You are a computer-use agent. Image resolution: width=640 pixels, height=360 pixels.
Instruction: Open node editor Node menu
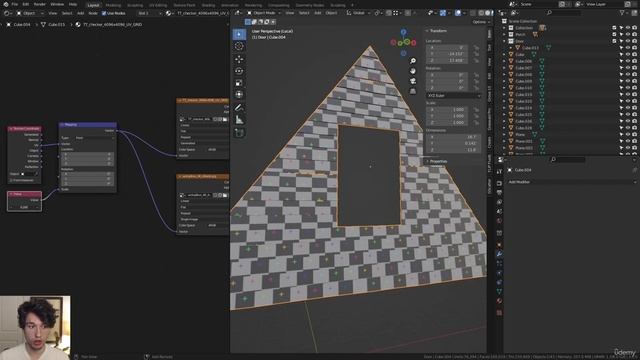[x=93, y=13]
